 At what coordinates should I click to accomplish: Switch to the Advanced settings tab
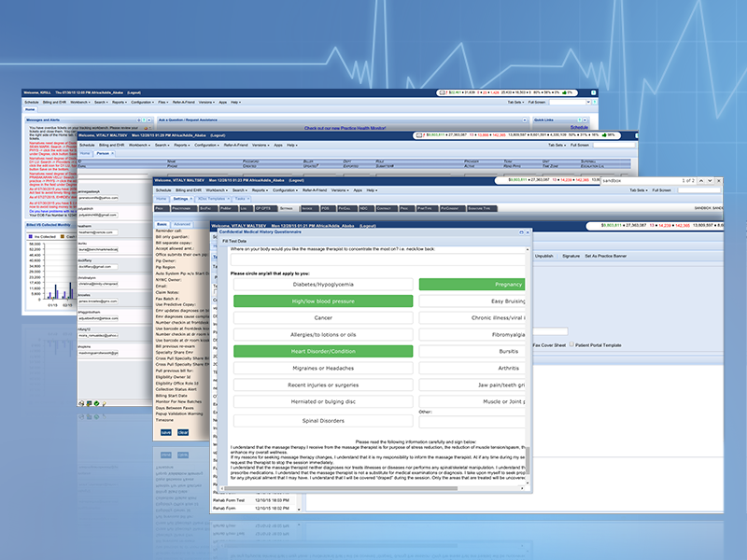coord(182,224)
